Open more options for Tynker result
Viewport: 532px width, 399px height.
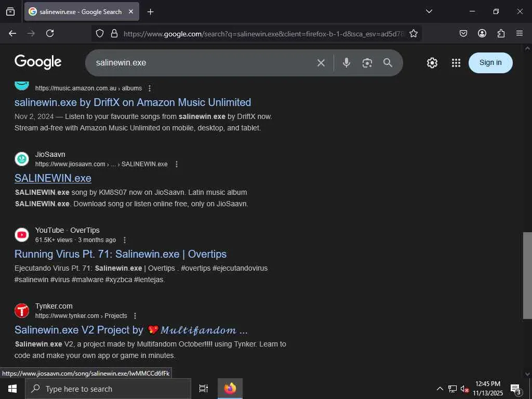click(x=135, y=316)
